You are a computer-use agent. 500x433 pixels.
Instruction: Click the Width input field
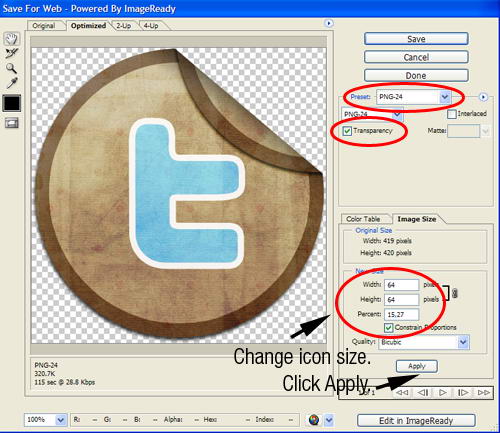401,285
